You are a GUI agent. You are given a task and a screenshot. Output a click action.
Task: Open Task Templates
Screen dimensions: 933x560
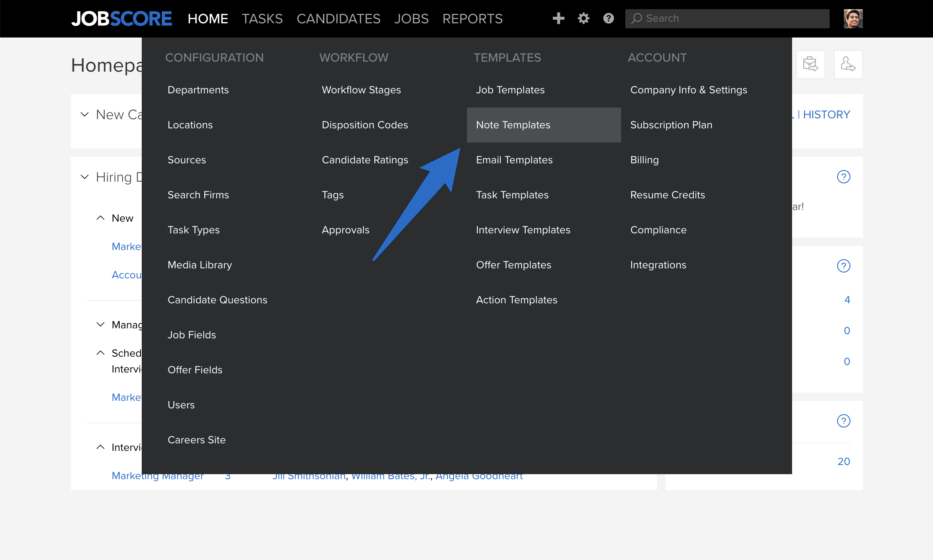click(x=512, y=195)
